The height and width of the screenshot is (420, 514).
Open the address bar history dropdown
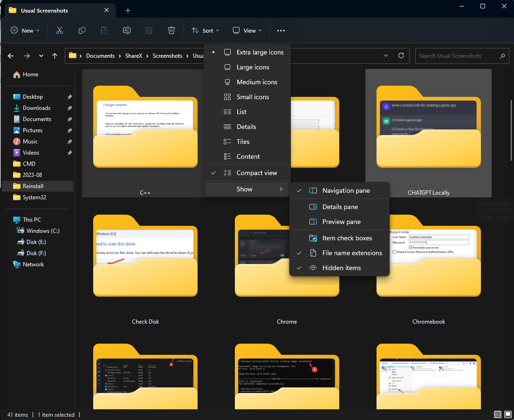point(385,55)
